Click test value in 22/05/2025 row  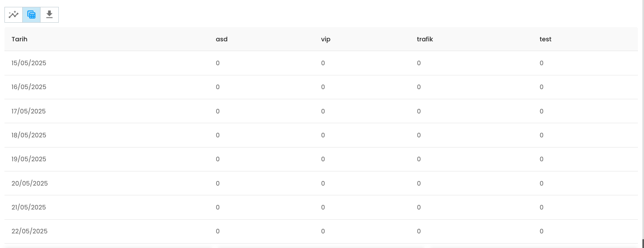pos(541,231)
